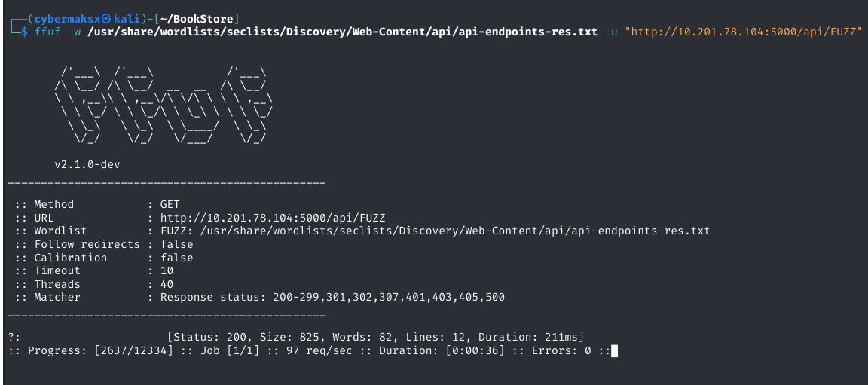Viewport: 868px width, 385px height.
Task: Click the ffuf ASCII art logo
Action: [162, 104]
